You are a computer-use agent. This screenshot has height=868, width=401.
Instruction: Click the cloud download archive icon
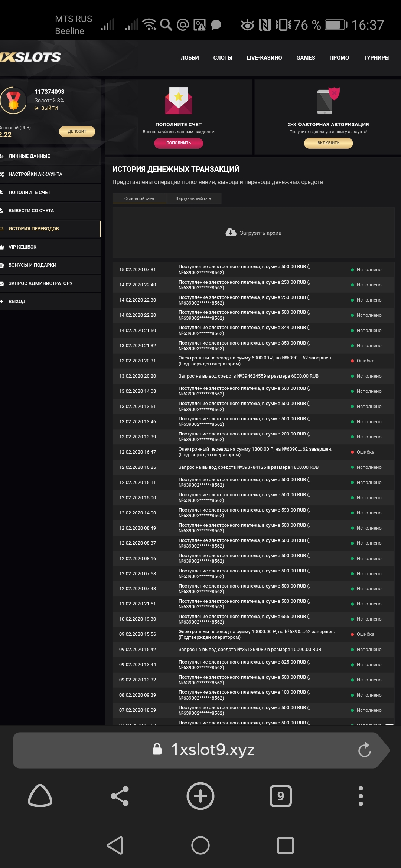coord(231,233)
